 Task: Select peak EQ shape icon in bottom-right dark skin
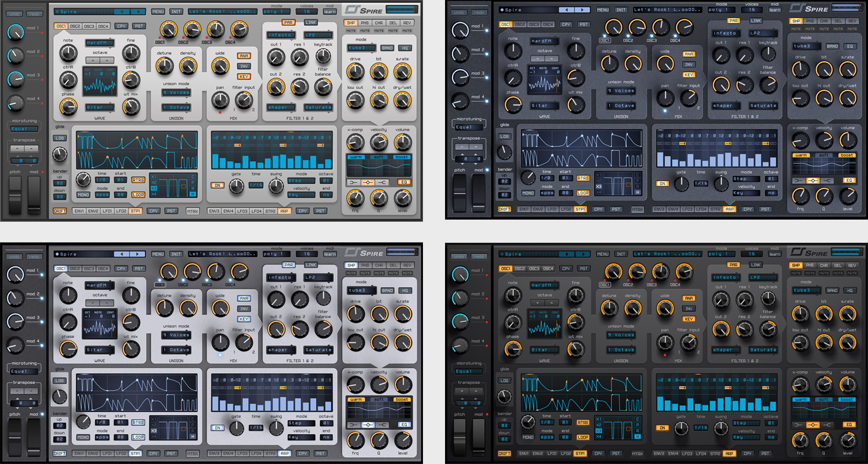point(813,425)
